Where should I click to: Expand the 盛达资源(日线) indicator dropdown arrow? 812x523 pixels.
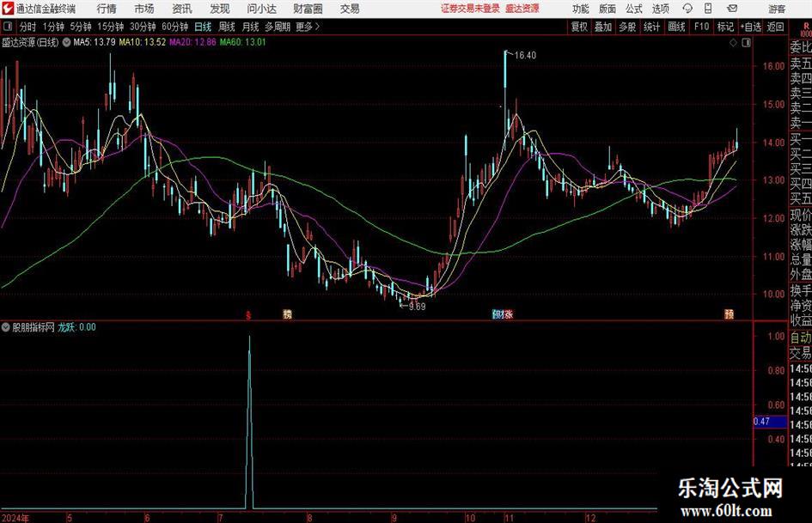(x=66, y=42)
